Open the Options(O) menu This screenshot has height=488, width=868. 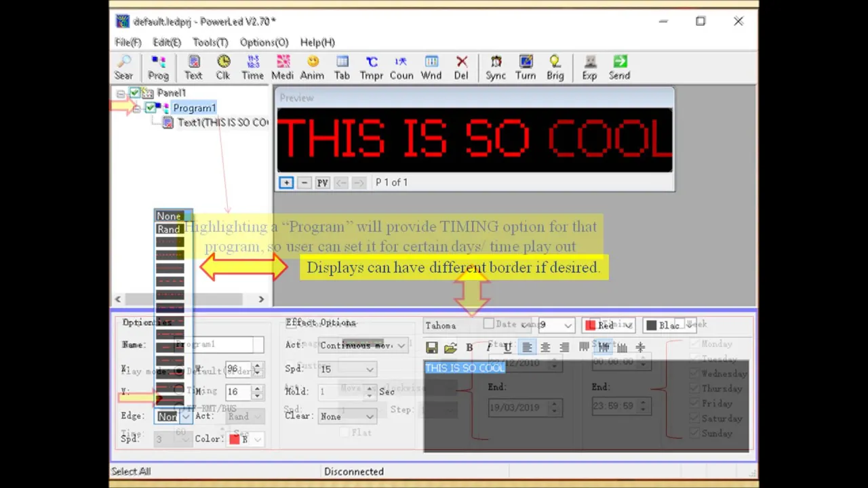click(x=264, y=42)
